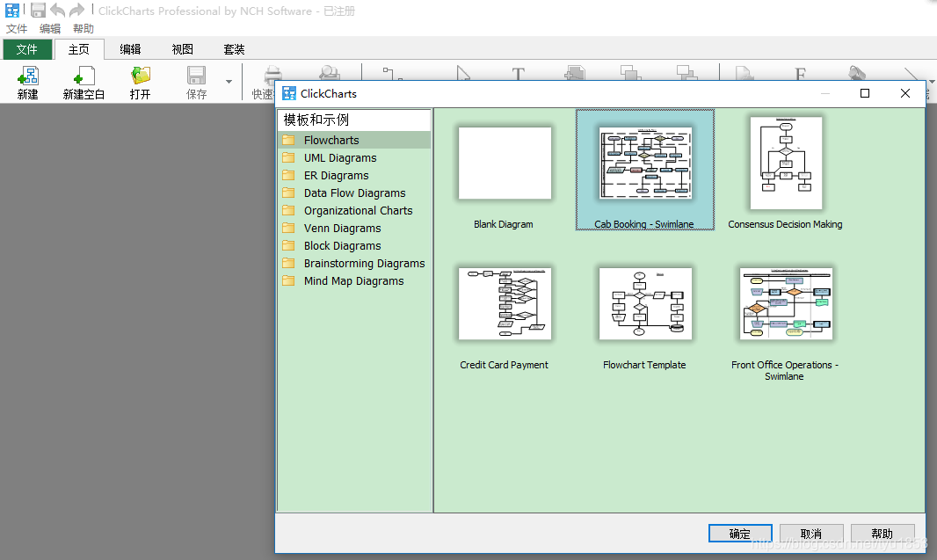The width and height of the screenshot is (937, 560).
Task: Click the undo arrow in title bar
Action: 57,11
